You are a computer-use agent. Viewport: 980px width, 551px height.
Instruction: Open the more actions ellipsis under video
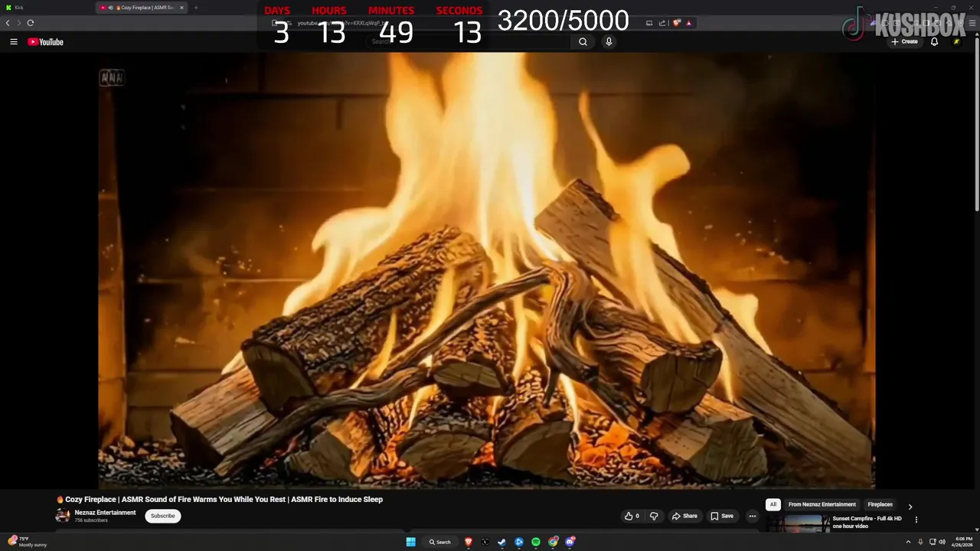click(x=753, y=516)
